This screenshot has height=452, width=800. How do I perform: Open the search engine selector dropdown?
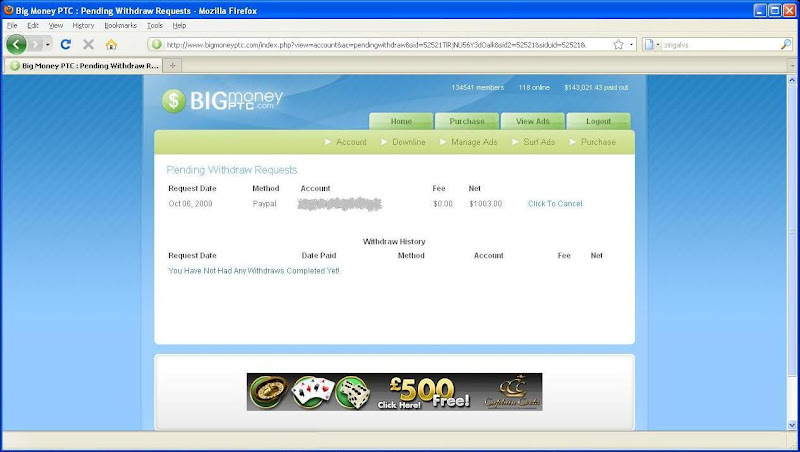pyautogui.click(x=651, y=45)
